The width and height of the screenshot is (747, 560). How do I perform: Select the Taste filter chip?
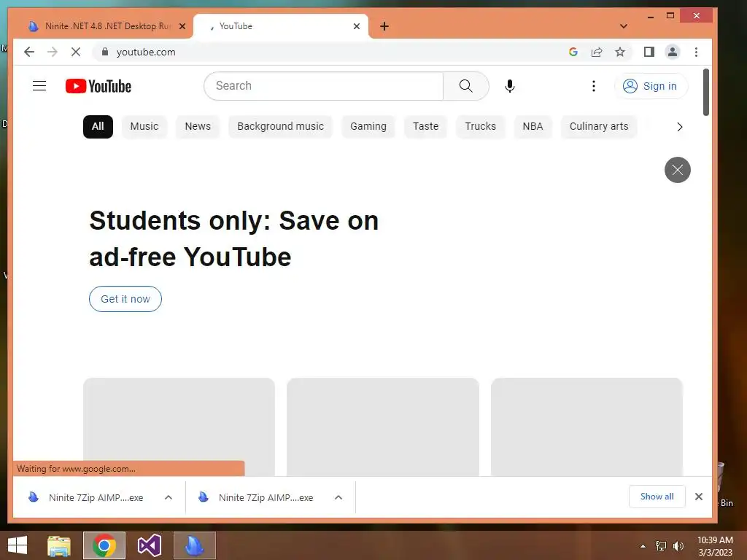425,126
